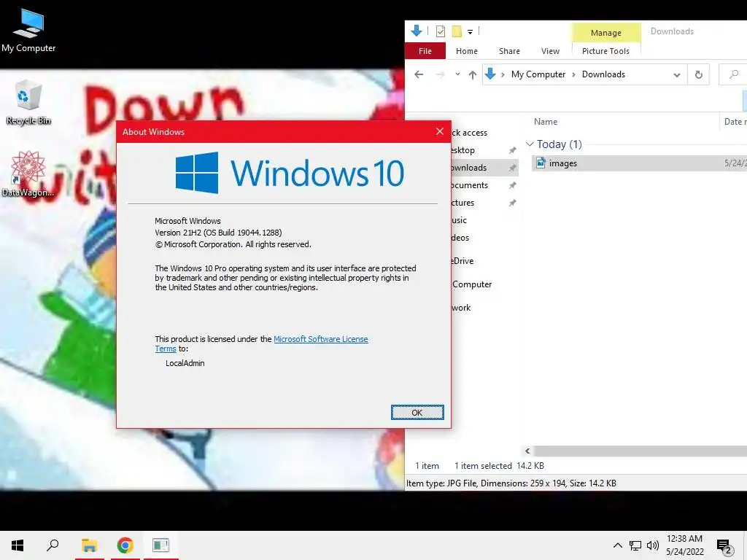
Task: Launch Google Chrome from the taskbar
Action: [125, 545]
